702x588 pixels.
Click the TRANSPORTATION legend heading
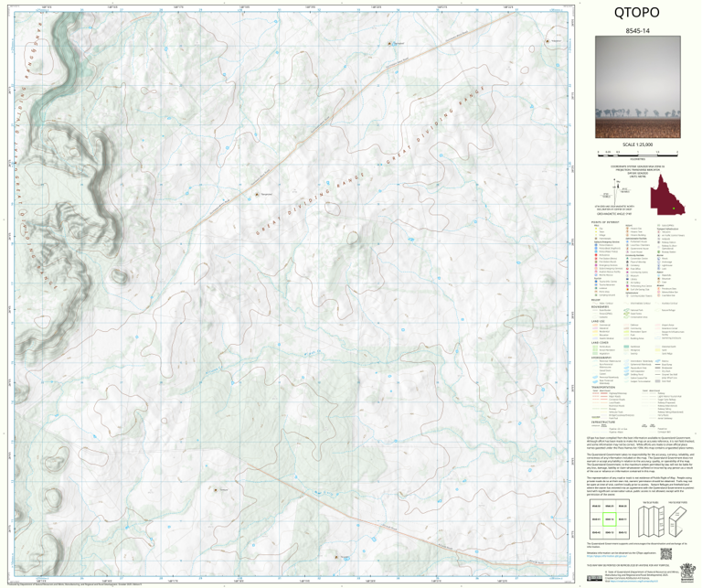click(x=605, y=388)
